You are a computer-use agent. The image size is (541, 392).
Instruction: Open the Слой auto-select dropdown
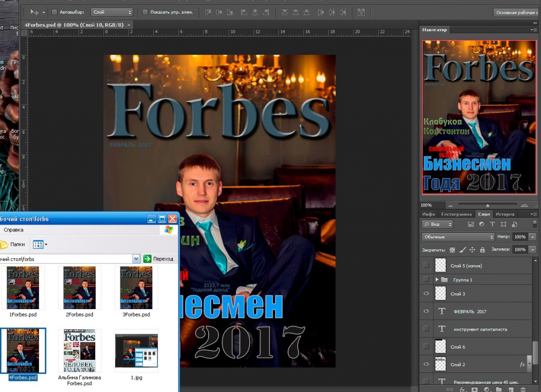[112, 12]
